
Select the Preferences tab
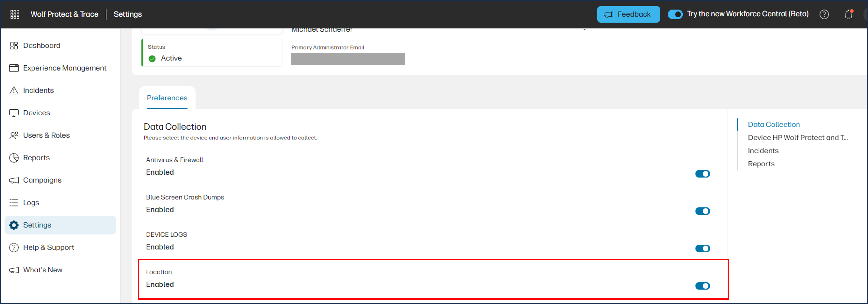[x=167, y=98]
